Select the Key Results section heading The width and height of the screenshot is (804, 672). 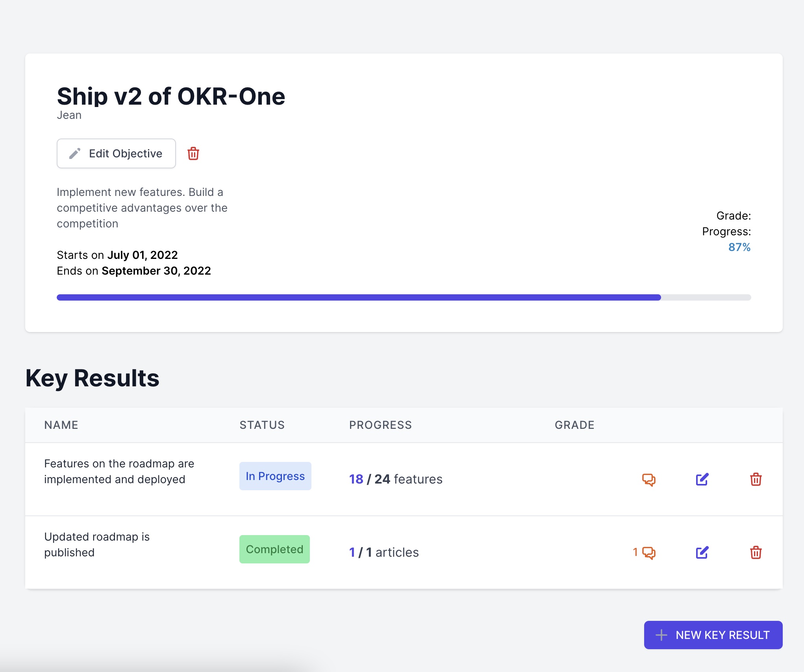92,378
